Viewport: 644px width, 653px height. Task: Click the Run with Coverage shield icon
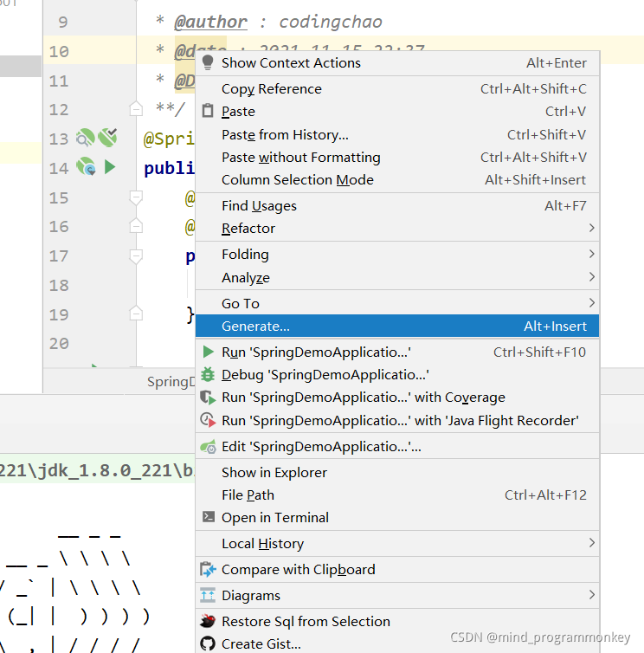(208, 398)
